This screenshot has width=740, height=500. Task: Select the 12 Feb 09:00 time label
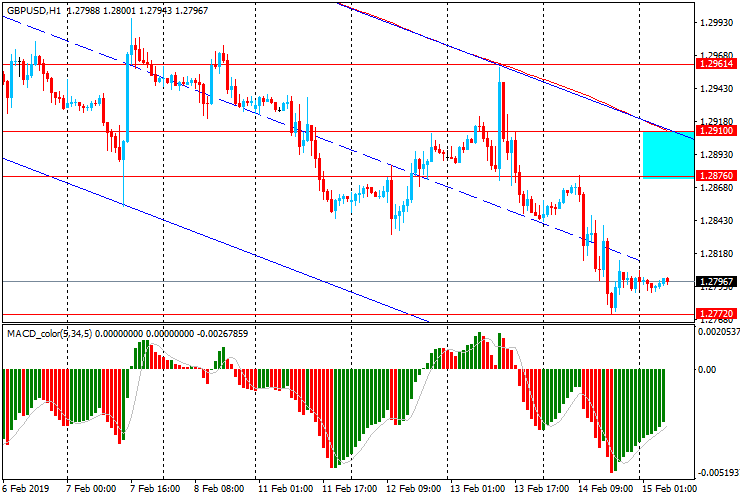[x=414, y=489]
